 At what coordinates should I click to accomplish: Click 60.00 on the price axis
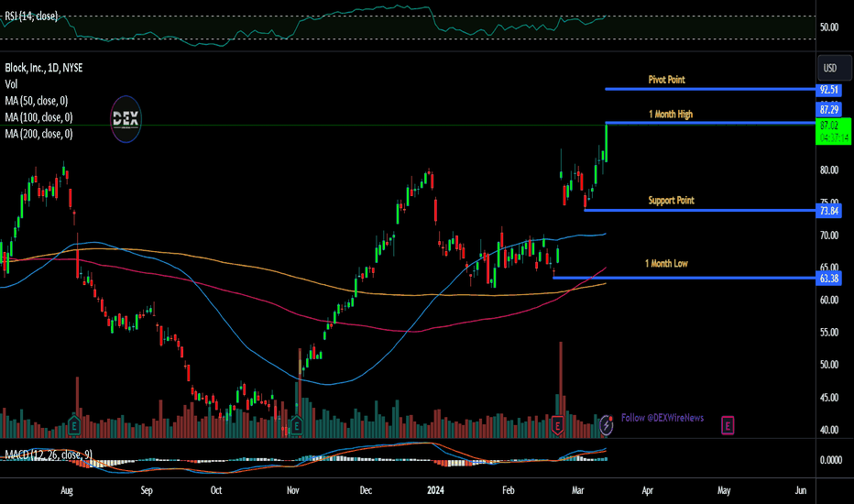[829, 300]
